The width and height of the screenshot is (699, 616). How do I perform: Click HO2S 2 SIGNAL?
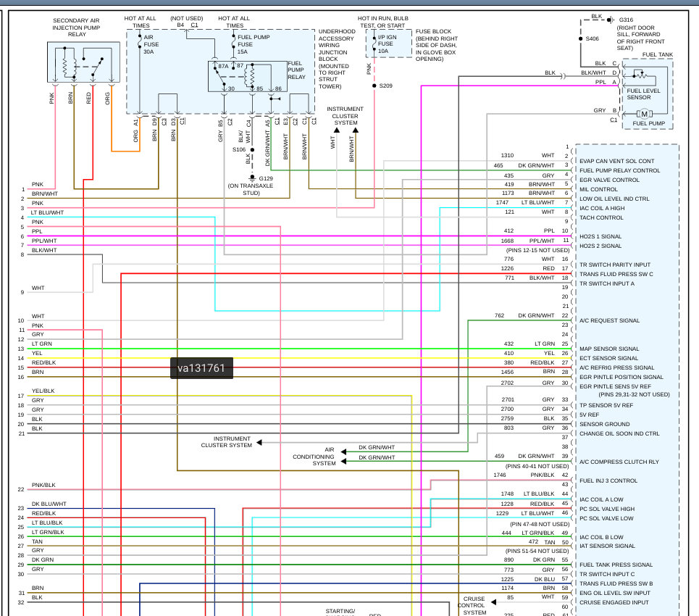pos(600,246)
